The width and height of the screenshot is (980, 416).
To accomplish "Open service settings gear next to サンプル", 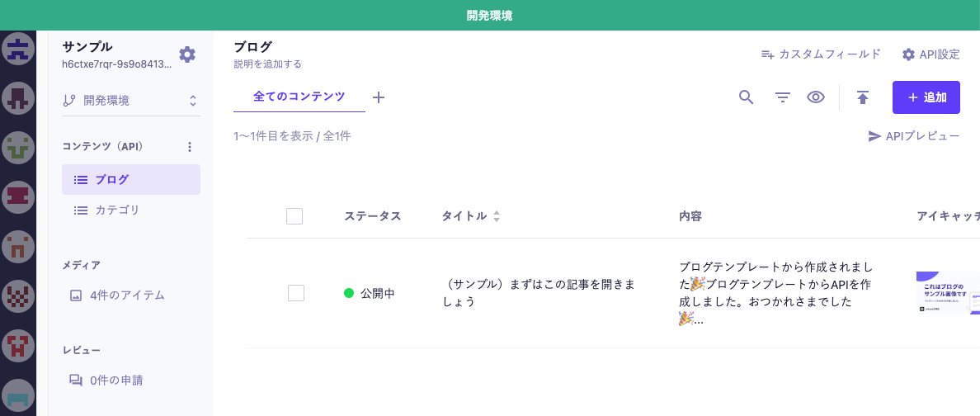I will pyautogui.click(x=187, y=54).
